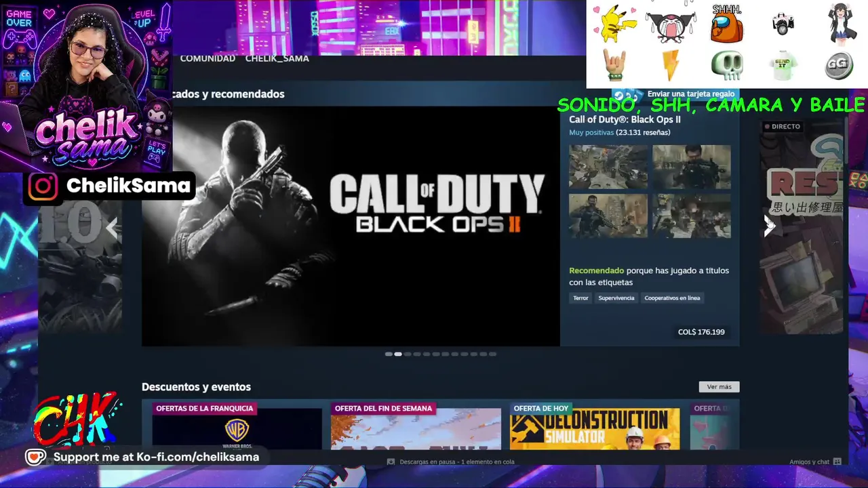Open the Call of Duty Black Ops II banner
Image resolution: width=868 pixels, height=488 pixels.
tap(351, 226)
